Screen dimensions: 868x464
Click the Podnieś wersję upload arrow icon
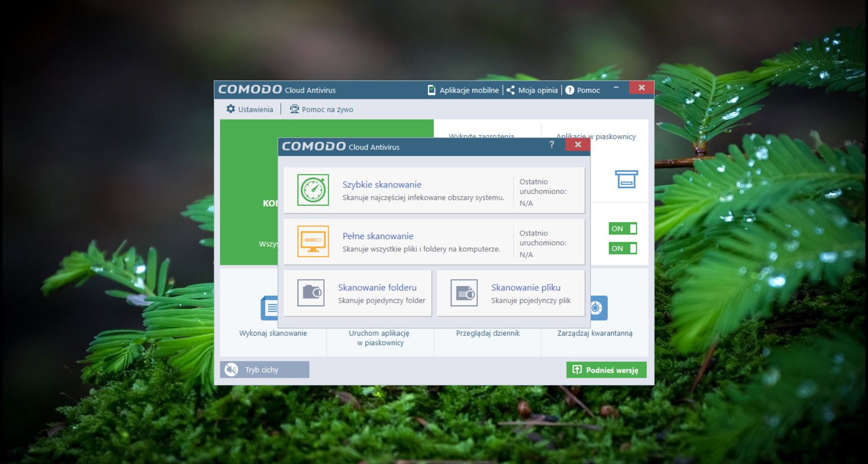click(x=577, y=370)
